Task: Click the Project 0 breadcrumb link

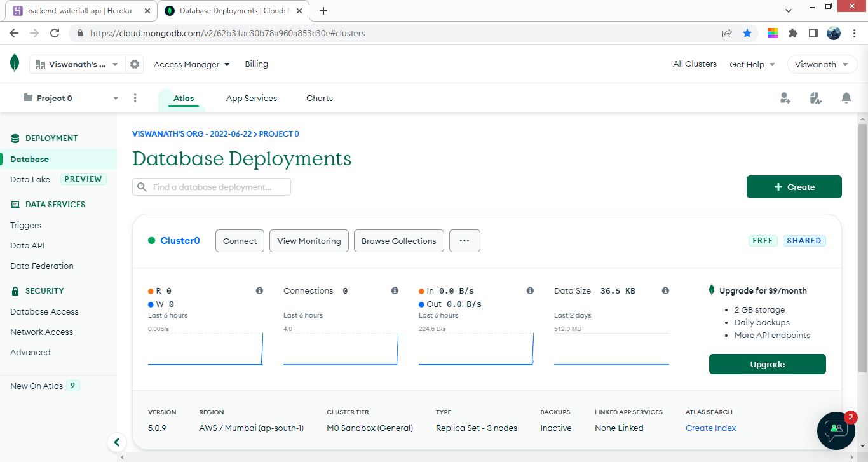Action: (x=279, y=134)
